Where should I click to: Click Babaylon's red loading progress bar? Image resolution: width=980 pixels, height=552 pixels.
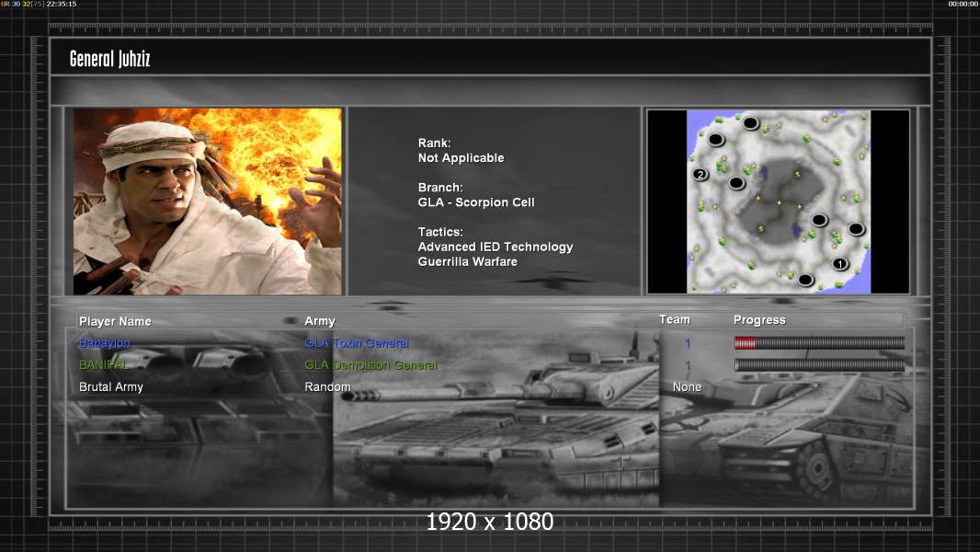tap(819, 342)
